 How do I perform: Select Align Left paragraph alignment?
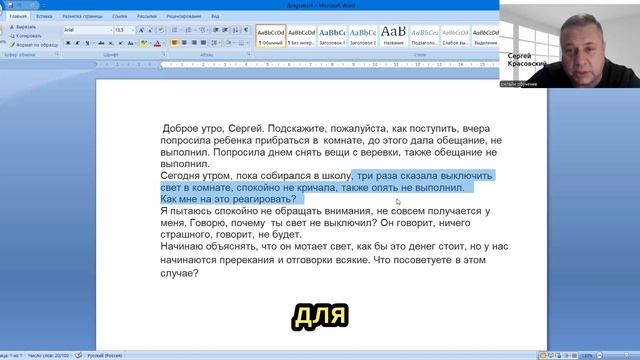click(174, 43)
